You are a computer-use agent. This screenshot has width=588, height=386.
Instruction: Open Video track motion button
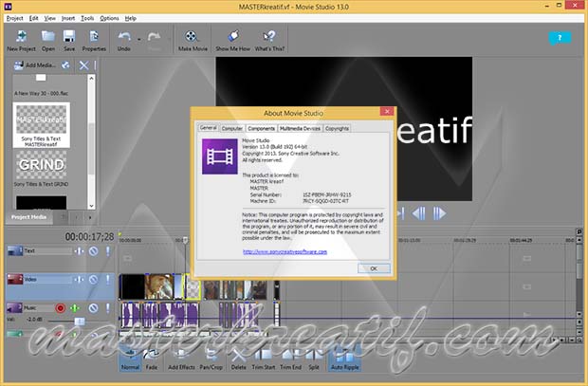tap(79, 280)
